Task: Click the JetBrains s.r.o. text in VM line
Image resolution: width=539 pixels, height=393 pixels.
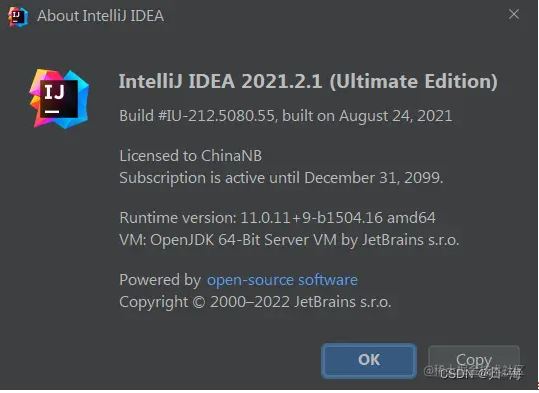Action: pos(410,240)
